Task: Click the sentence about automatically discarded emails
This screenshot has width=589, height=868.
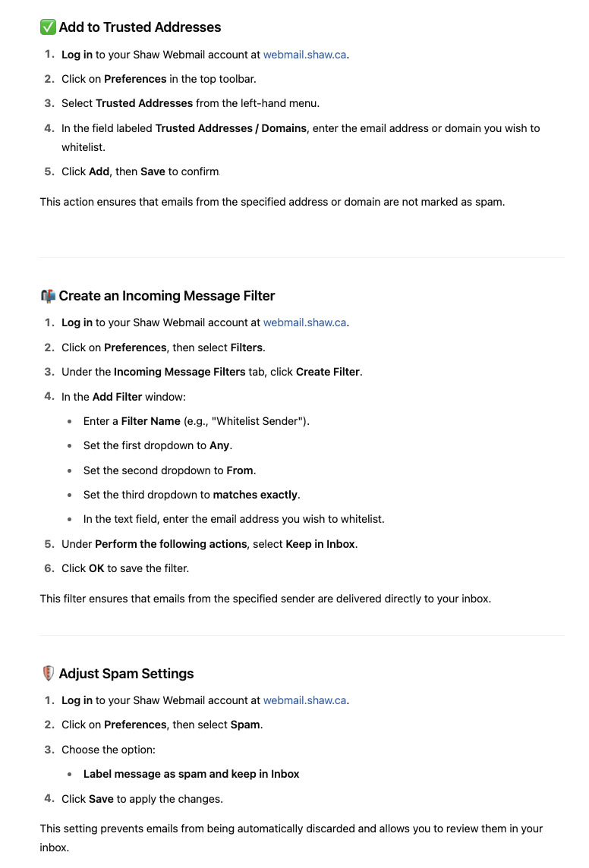Action: [x=291, y=838]
